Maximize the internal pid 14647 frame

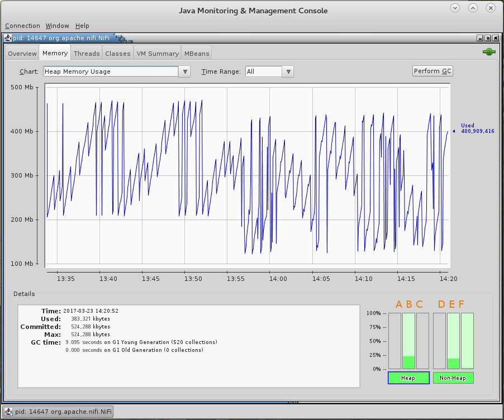point(488,38)
